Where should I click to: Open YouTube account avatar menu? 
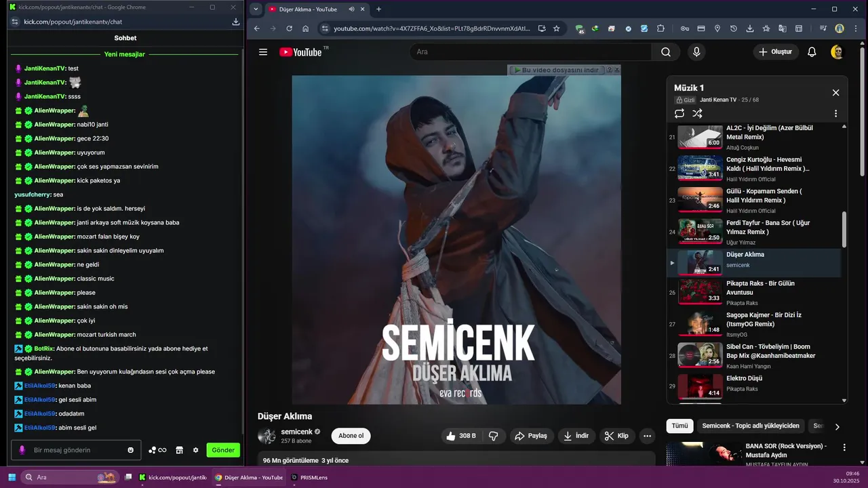[x=837, y=52]
